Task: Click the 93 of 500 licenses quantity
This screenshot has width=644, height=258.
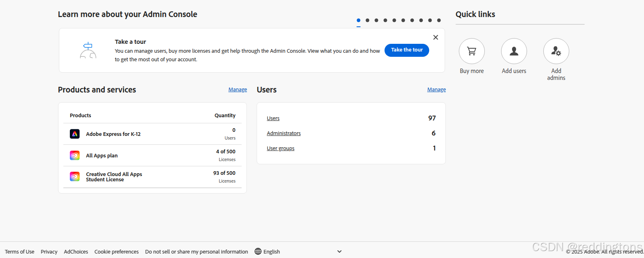Action: coord(224,173)
